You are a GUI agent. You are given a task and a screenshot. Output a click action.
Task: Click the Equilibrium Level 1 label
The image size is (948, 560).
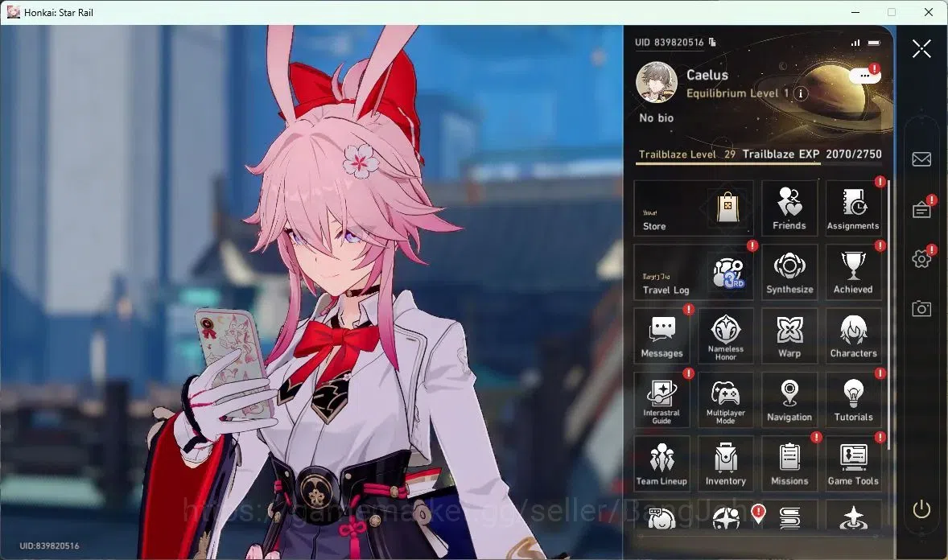tap(738, 93)
